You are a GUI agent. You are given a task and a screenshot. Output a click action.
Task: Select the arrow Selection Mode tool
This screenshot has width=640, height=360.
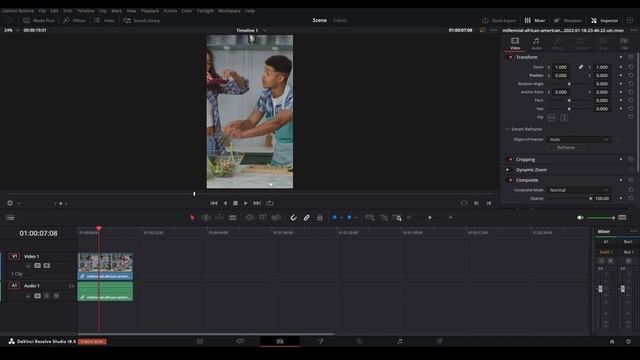click(192, 218)
